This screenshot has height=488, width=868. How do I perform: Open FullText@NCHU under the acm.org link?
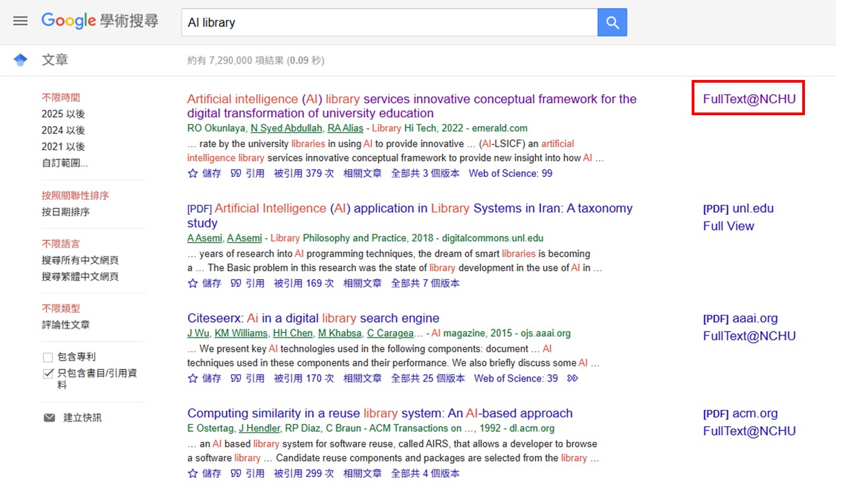point(749,431)
